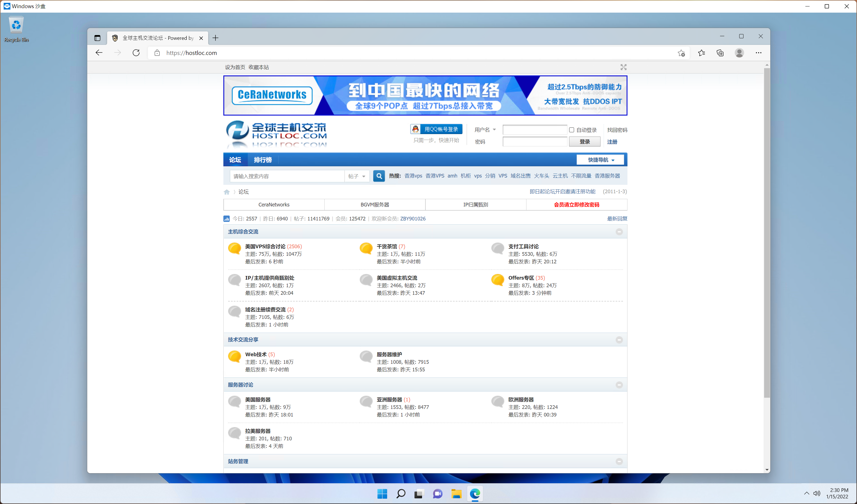Click the browser refresh icon

[136, 53]
